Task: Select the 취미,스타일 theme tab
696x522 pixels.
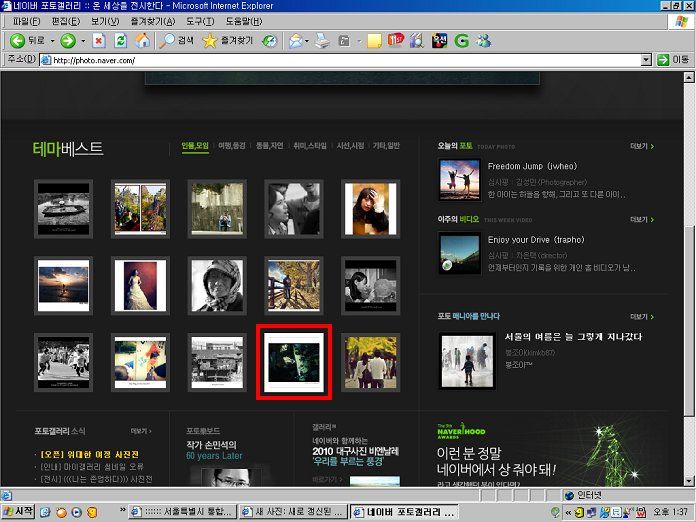Action: (x=309, y=146)
